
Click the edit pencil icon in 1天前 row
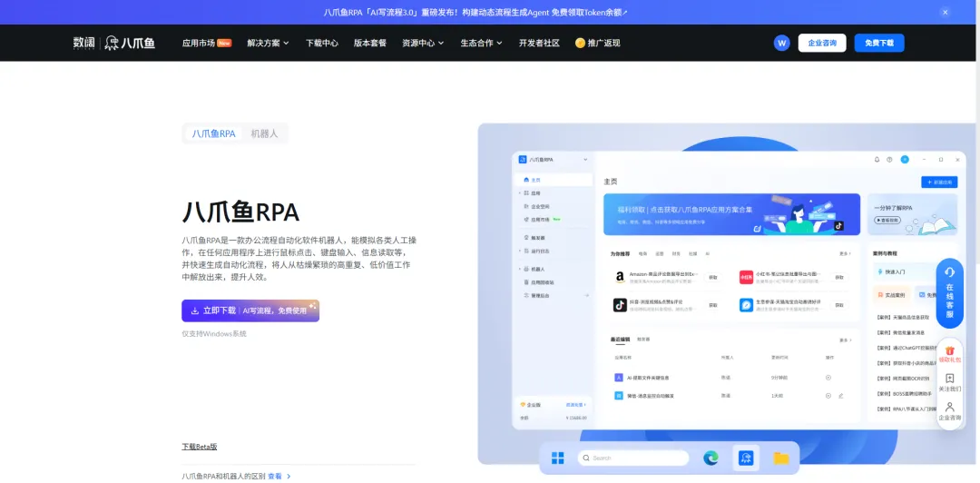pos(841,396)
